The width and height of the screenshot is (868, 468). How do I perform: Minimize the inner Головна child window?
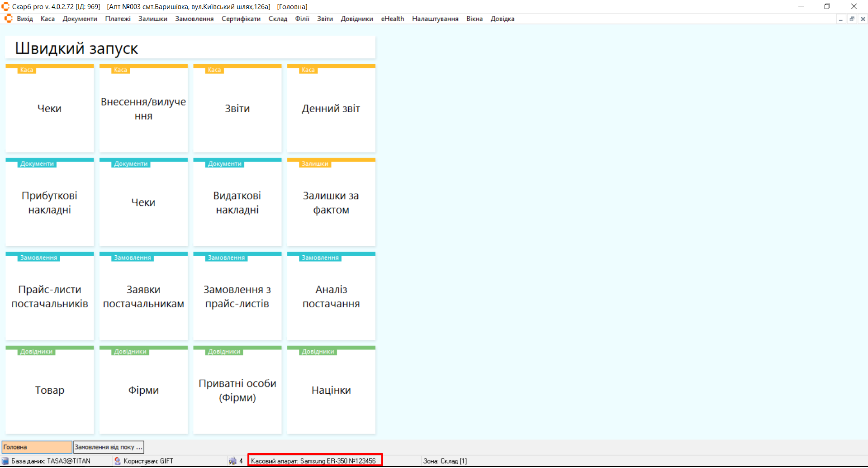[x=840, y=19]
